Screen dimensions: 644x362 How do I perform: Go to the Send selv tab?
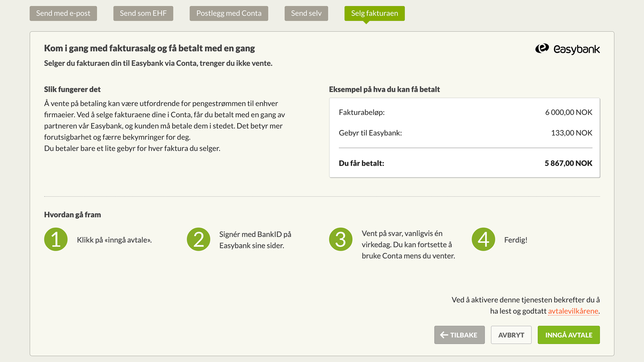click(306, 13)
